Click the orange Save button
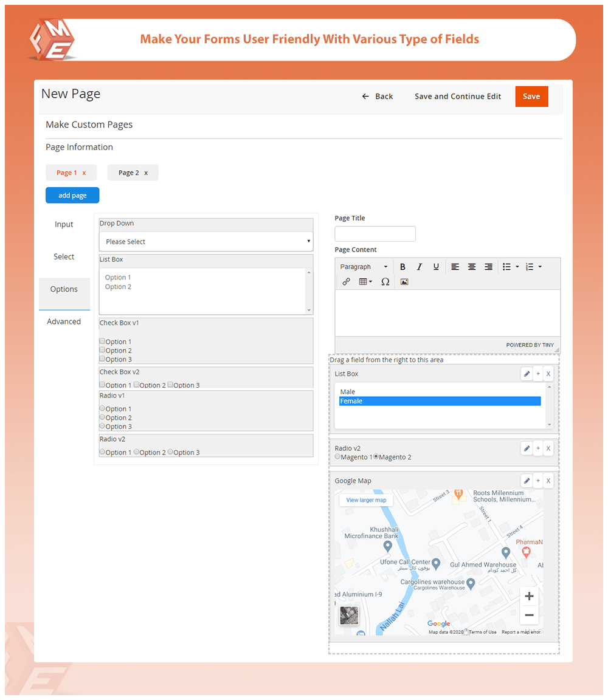The width and height of the screenshot is (608, 700). [x=531, y=97]
